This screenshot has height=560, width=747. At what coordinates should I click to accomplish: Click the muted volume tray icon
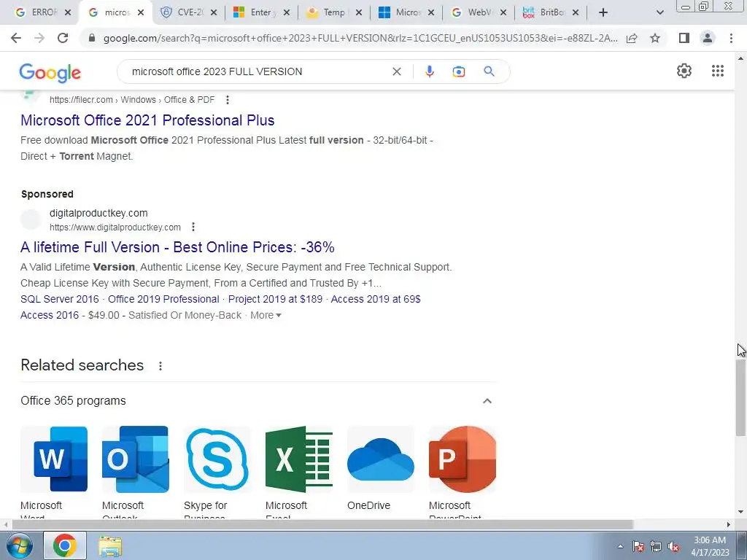click(x=673, y=547)
